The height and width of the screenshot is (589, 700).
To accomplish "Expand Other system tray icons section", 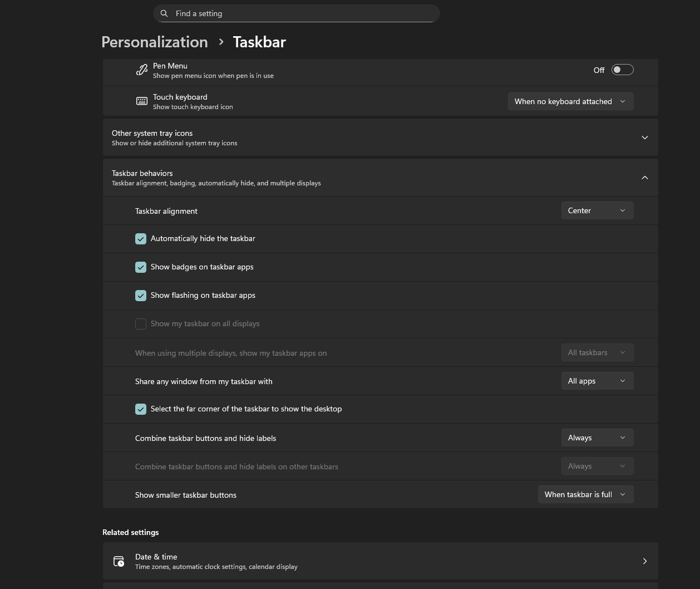I will [x=644, y=138].
